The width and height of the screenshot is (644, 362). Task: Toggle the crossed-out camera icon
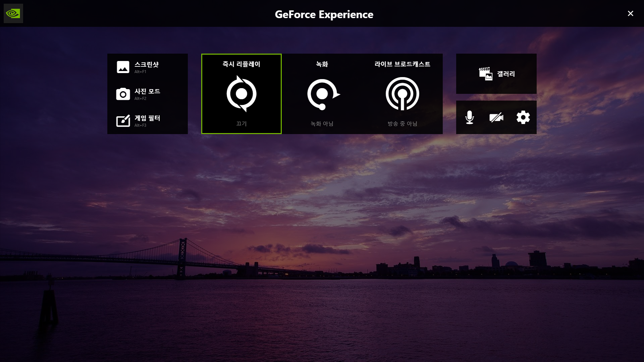[496, 117]
